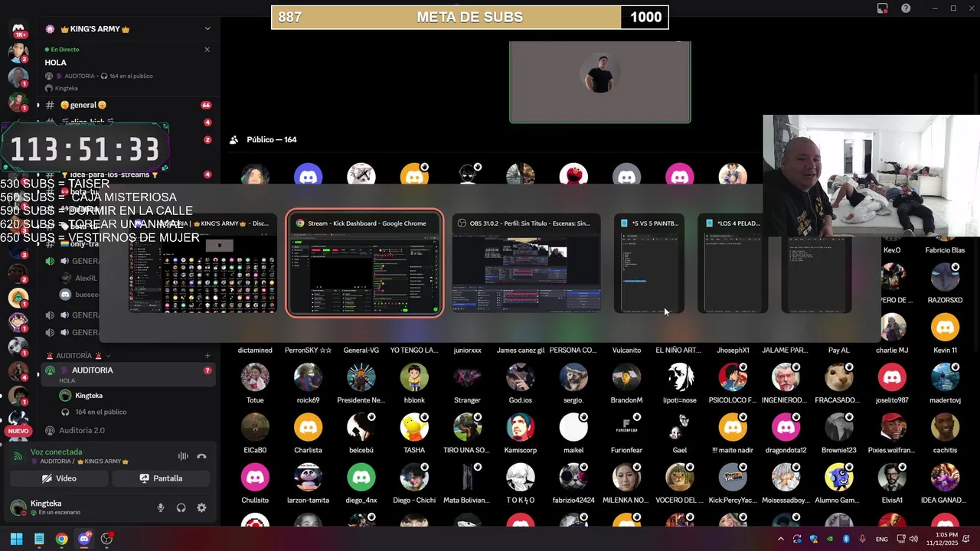This screenshot has width=980, height=551.
Task: Open user settings gear icon
Action: click(201, 507)
